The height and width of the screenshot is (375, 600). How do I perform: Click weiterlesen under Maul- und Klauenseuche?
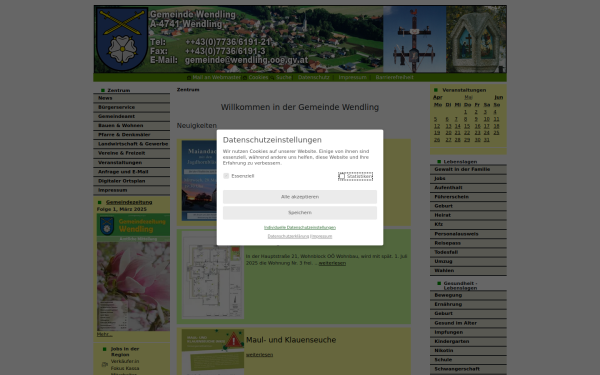point(259,355)
